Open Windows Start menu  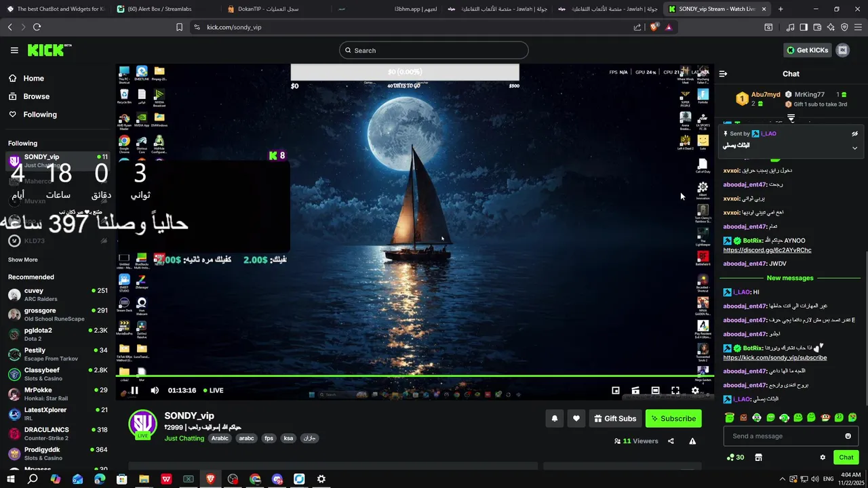pos(10,479)
